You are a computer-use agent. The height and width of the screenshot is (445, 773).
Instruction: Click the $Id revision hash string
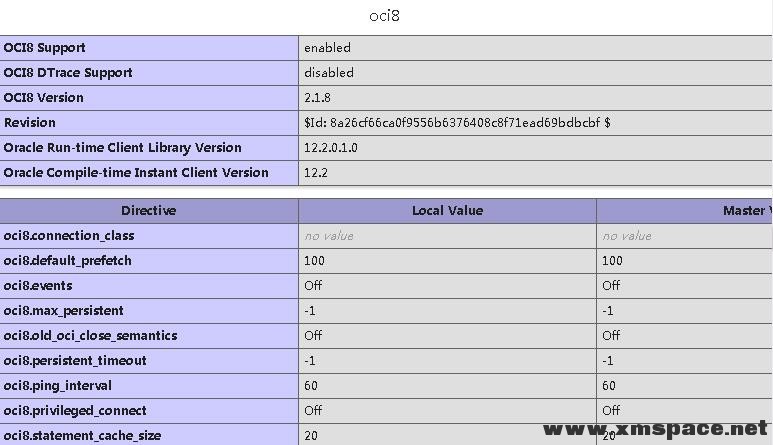click(x=457, y=123)
